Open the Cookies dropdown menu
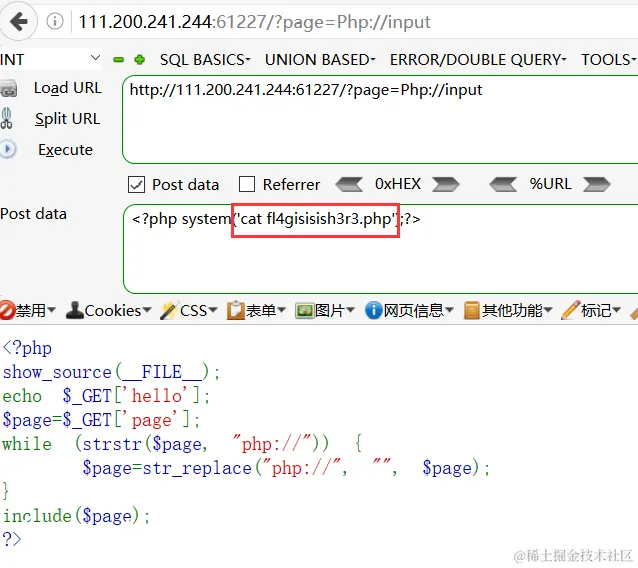 [x=118, y=311]
